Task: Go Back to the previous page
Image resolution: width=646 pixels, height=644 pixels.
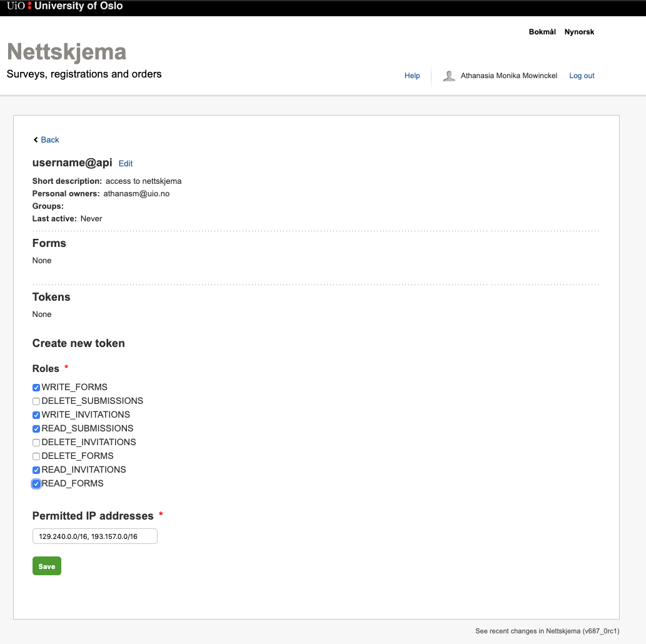Action: coord(50,139)
